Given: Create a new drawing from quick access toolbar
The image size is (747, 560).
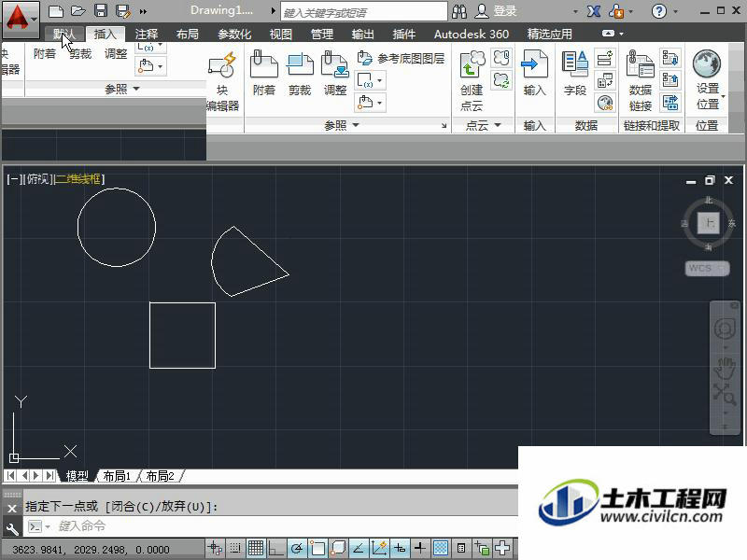Looking at the screenshot, I should click(56, 11).
